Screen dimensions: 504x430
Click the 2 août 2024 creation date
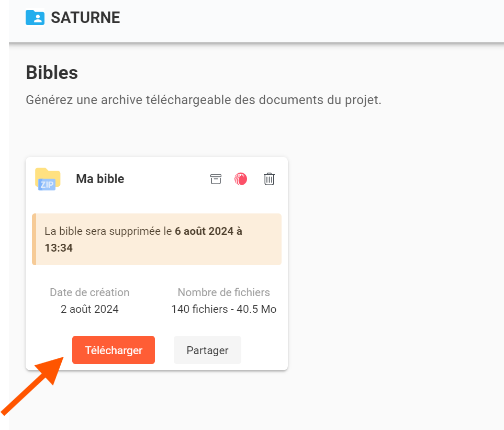pyautogui.click(x=89, y=309)
